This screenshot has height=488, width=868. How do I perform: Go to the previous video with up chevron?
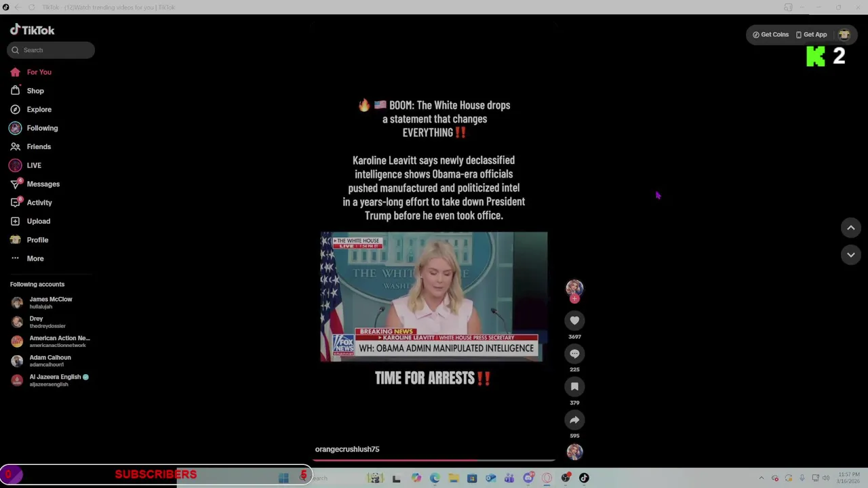(851, 228)
